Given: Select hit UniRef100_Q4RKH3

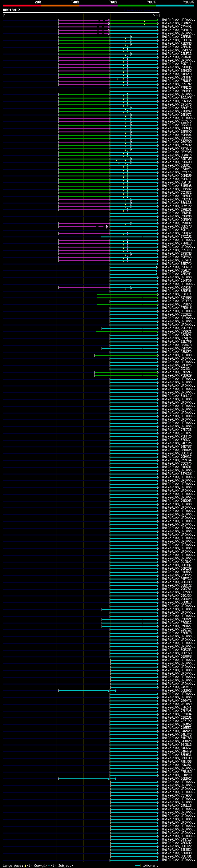Looking at the screenshot, I should pyautogui.click(x=176, y=501).
